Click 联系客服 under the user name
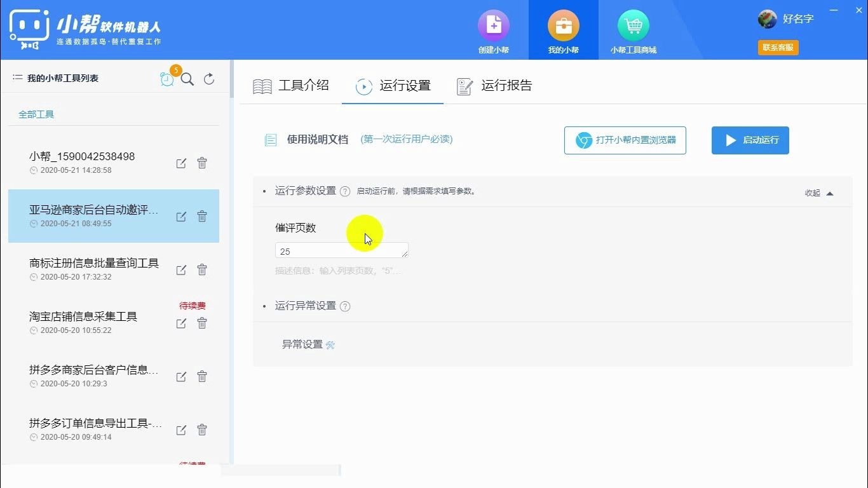868x488 pixels. tap(778, 47)
